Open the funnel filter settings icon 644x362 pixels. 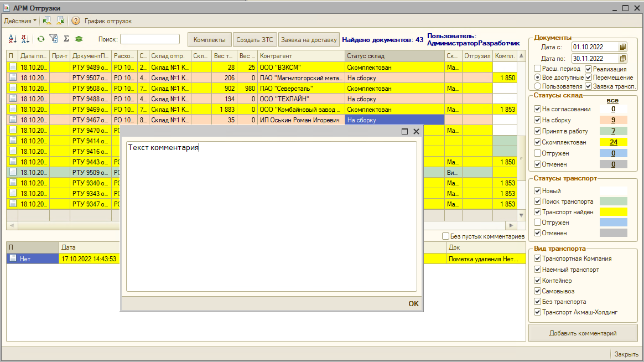(54, 39)
